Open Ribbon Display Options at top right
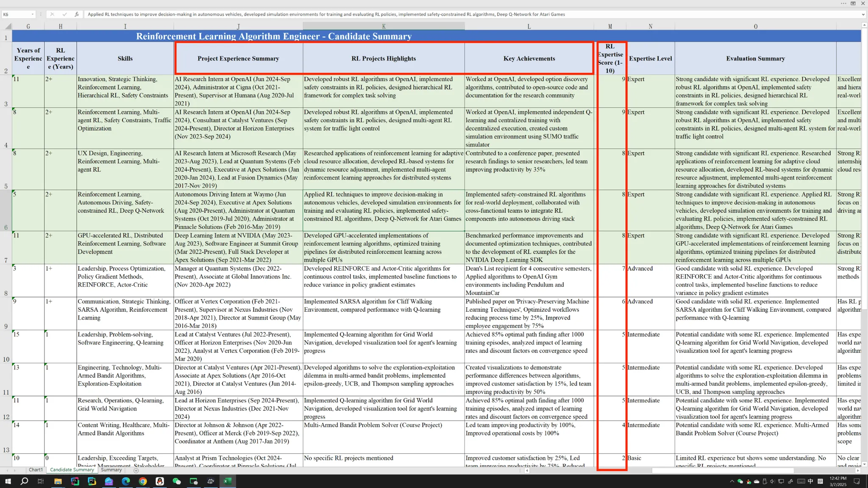 [852, 3]
